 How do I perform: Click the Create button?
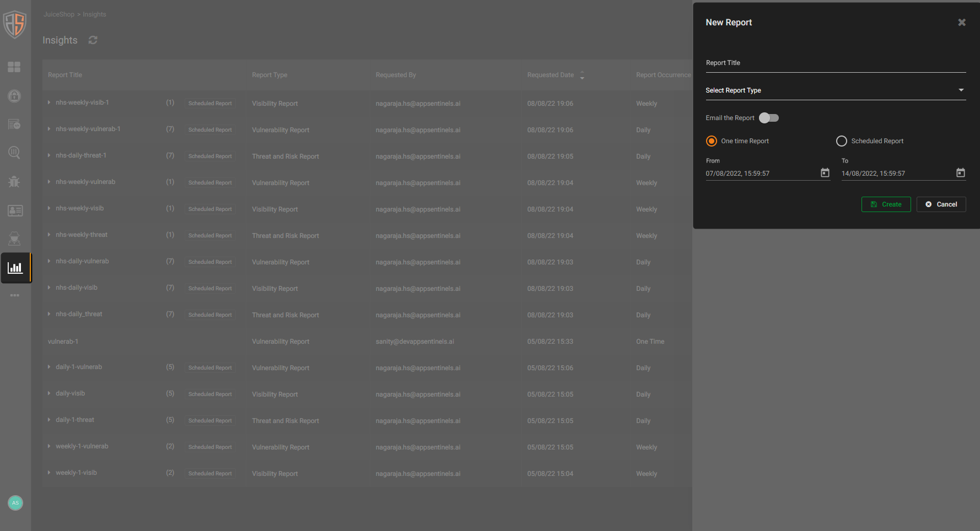point(886,204)
